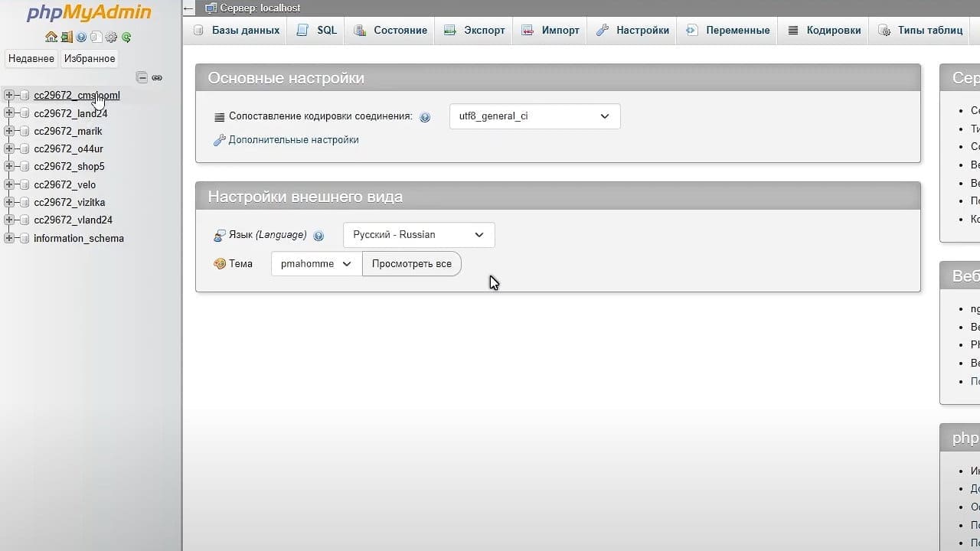Viewport: 980px width, 551px height.
Task: Open the Базы данных tab
Action: tap(237, 31)
